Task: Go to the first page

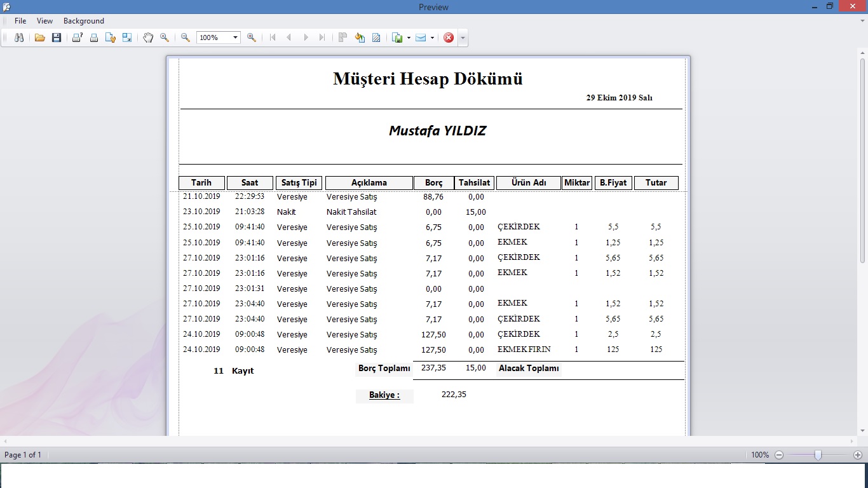Action: (x=273, y=37)
